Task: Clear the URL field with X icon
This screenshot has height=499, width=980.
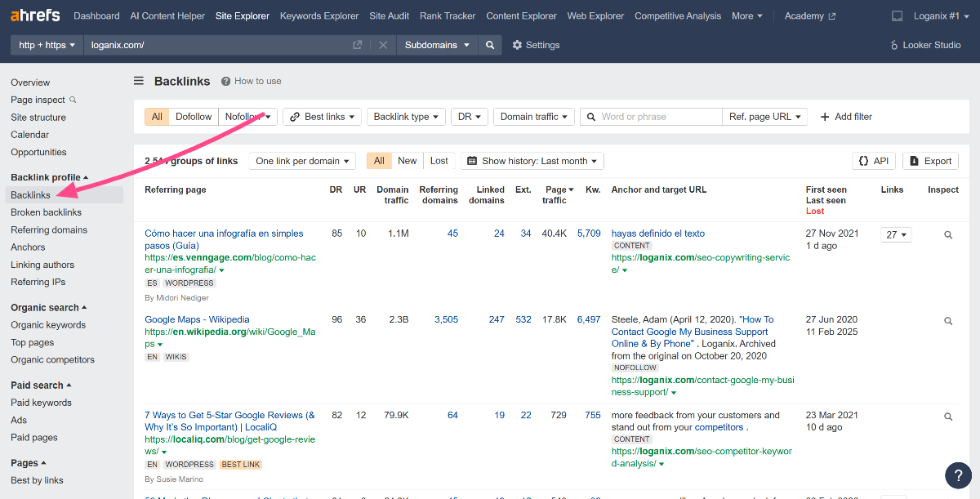Action: 383,45
